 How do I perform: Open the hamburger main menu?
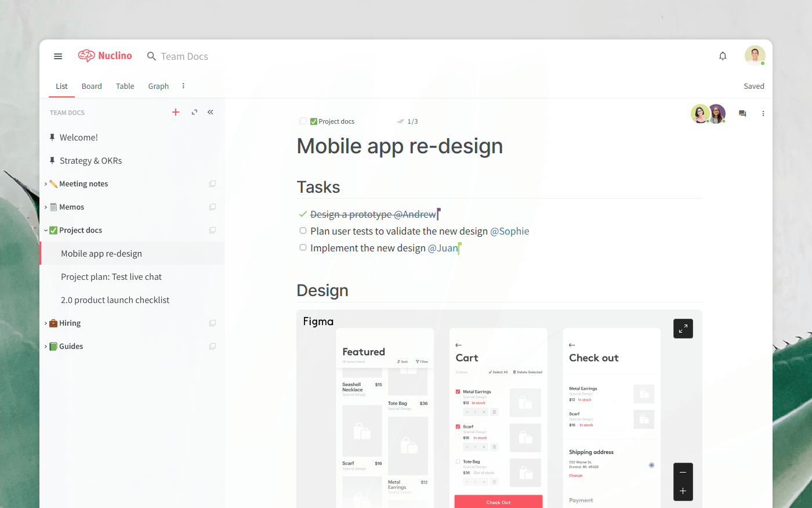(x=58, y=56)
